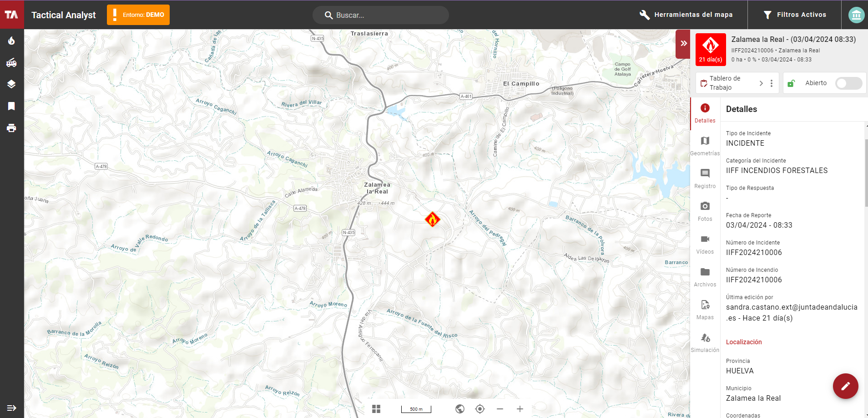The width and height of the screenshot is (868, 418).
Task: Open the three-dot menu beside Tablero de Trabajo
Action: click(772, 83)
